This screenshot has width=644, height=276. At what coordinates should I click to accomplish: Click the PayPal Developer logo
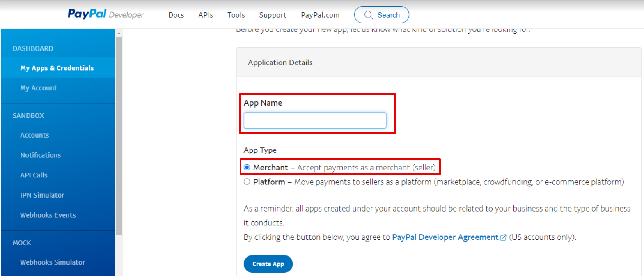point(105,14)
